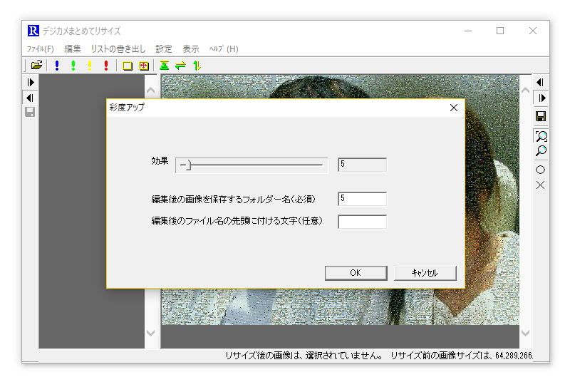Click the blue exclamation mark icon
570x392 pixels.
coord(57,66)
